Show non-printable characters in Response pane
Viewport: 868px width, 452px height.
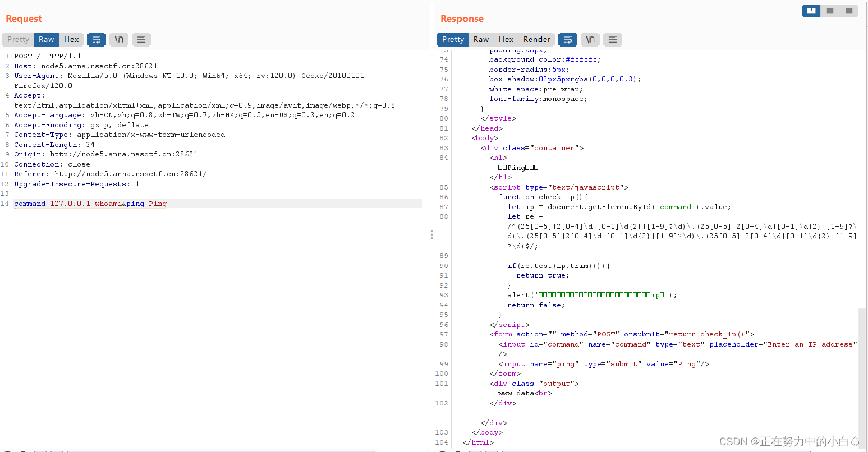pos(590,39)
